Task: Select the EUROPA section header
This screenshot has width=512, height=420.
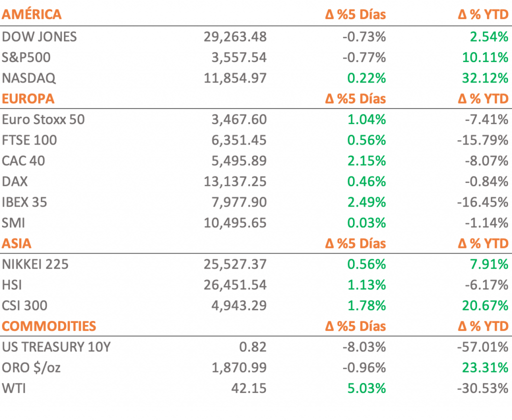Action: (x=28, y=98)
